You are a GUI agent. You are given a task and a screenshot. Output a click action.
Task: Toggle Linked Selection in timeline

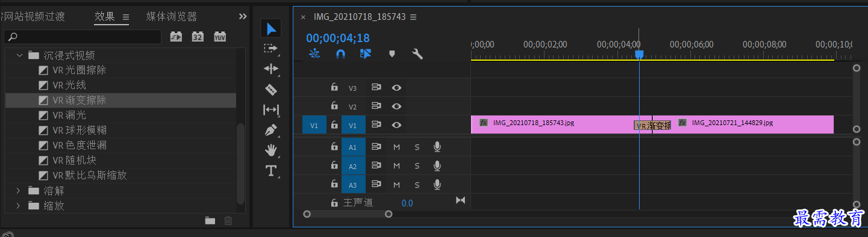pyautogui.click(x=366, y=54)
